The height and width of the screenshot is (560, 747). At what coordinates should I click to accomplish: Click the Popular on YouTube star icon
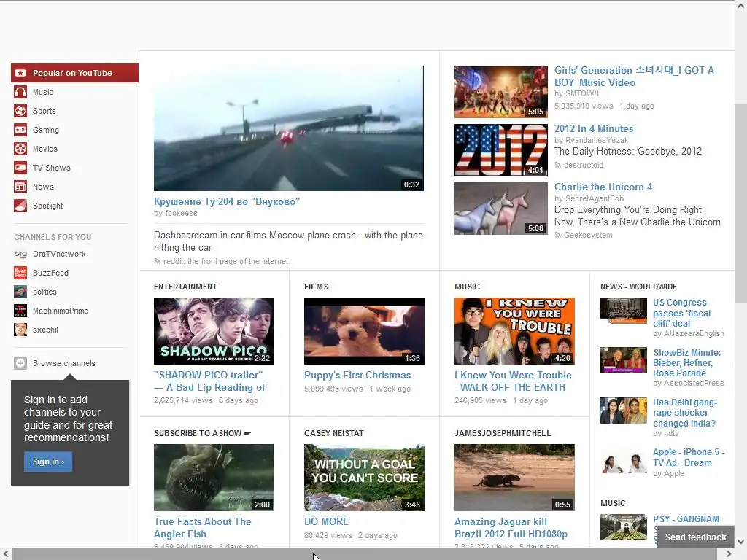click(20, 73)
